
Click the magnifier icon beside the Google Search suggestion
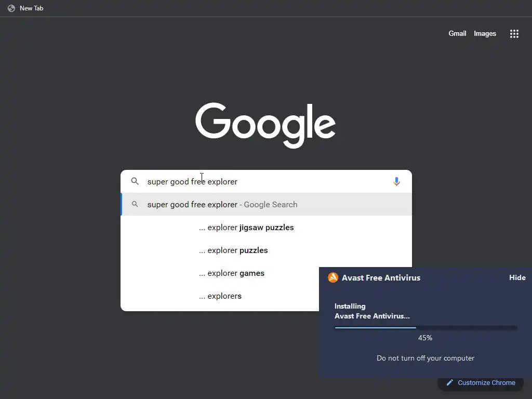[x=135, y=204]
